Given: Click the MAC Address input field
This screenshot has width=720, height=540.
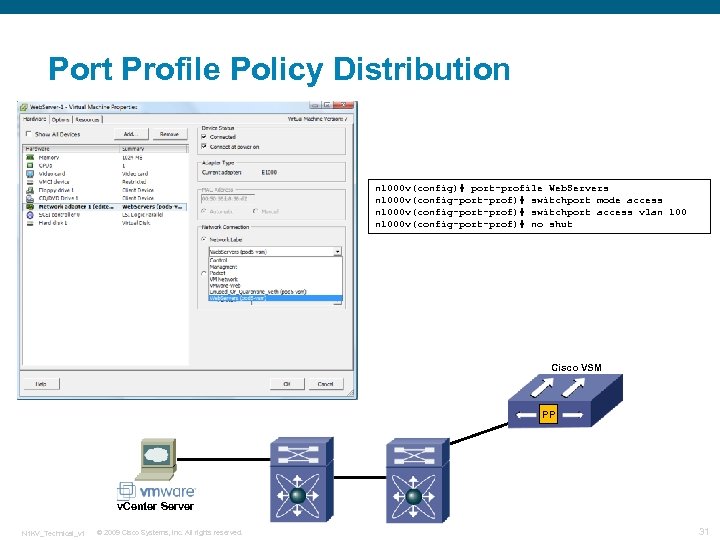Looking at the screenshot, I should click(x=227, y=199).
